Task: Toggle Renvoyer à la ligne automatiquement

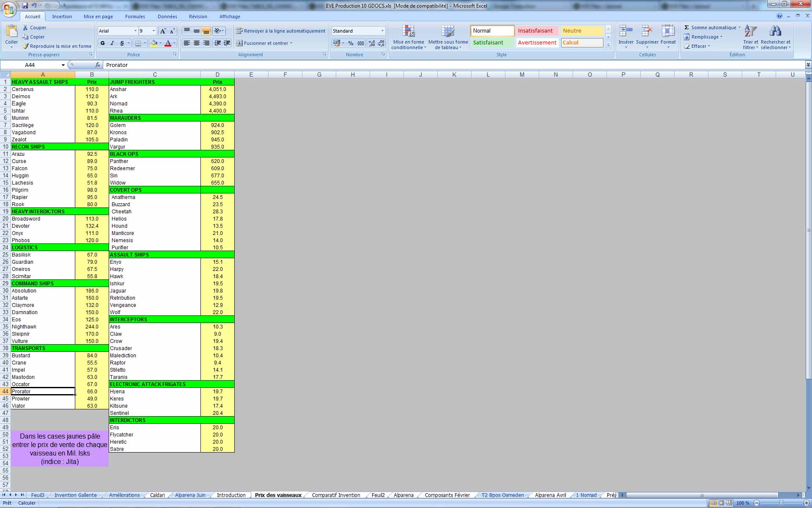Action: pos(281,31)
